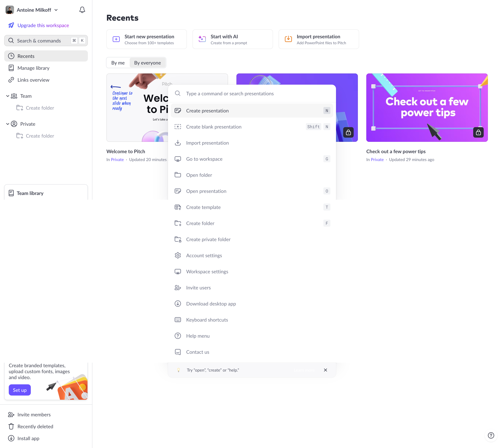Click the Keyboard shortcuts keyboard icon
Viewport: 504px width, 448px height.
[178, 320]
